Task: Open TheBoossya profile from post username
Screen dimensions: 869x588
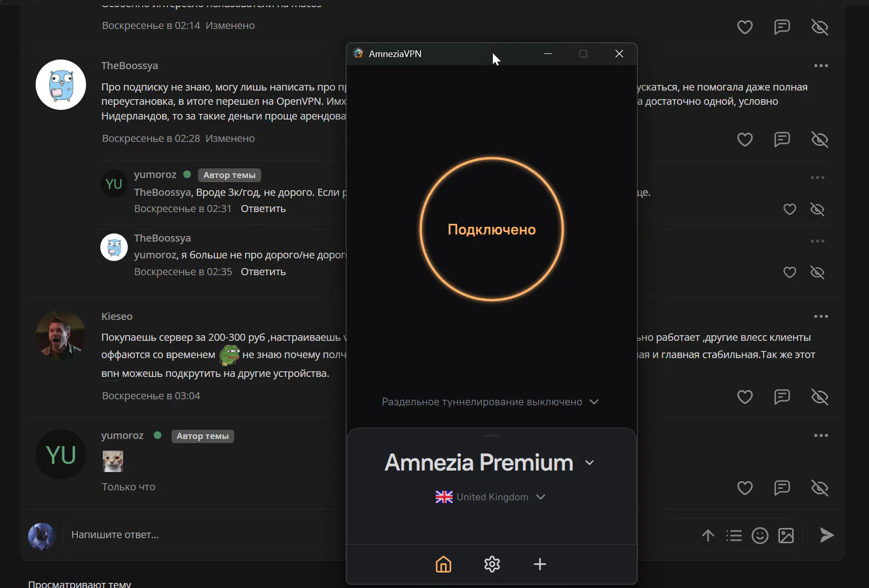Action: 129,66
